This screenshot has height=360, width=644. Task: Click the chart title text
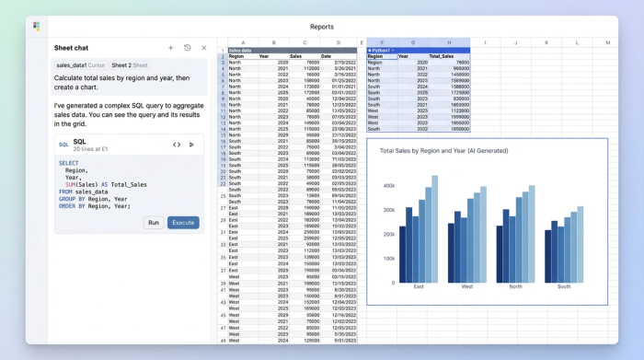(444, 151)
